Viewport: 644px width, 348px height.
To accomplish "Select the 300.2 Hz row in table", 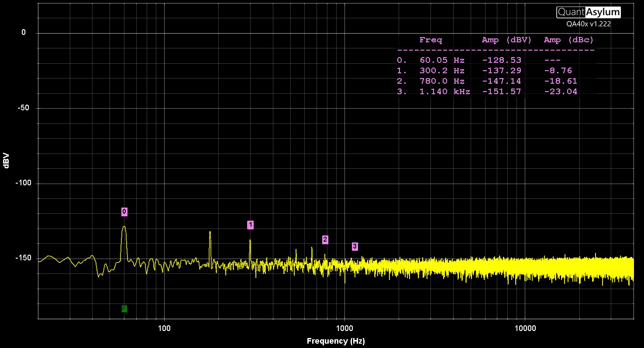I will pos(495,71).
